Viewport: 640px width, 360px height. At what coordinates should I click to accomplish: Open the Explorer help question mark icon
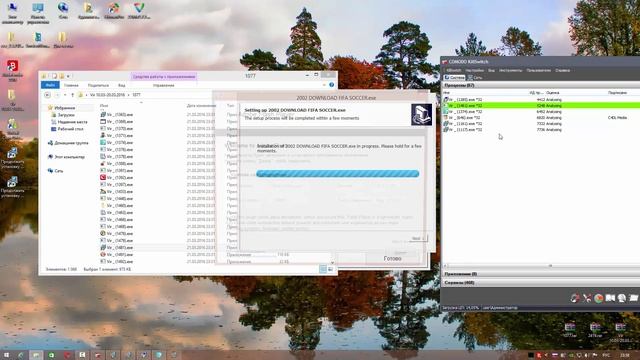click(331, 85)
